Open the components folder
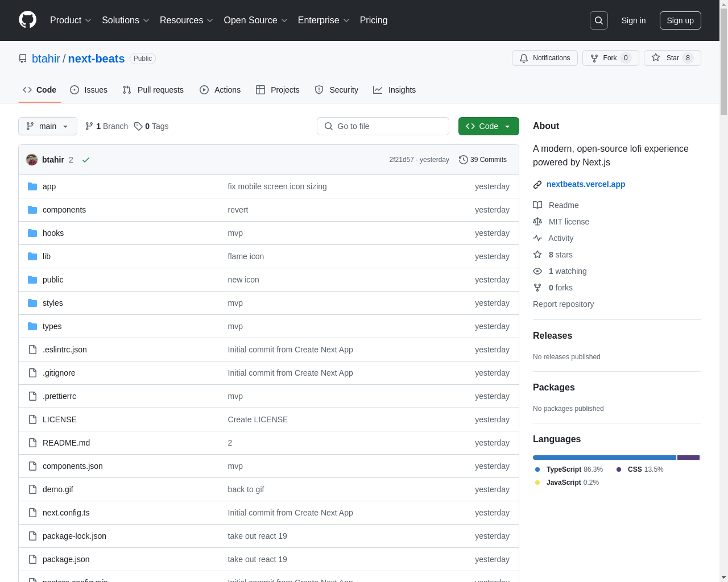 click(x=64, y=210)
